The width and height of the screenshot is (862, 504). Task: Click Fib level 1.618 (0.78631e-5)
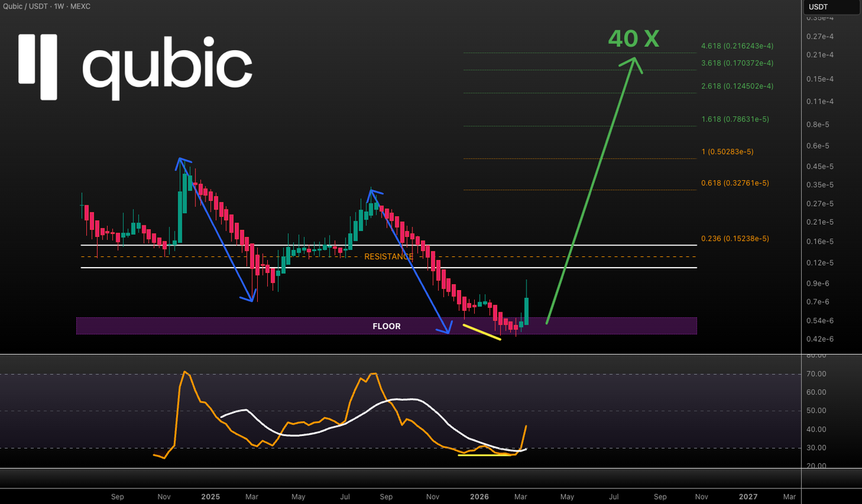click(x=735, y=119)
